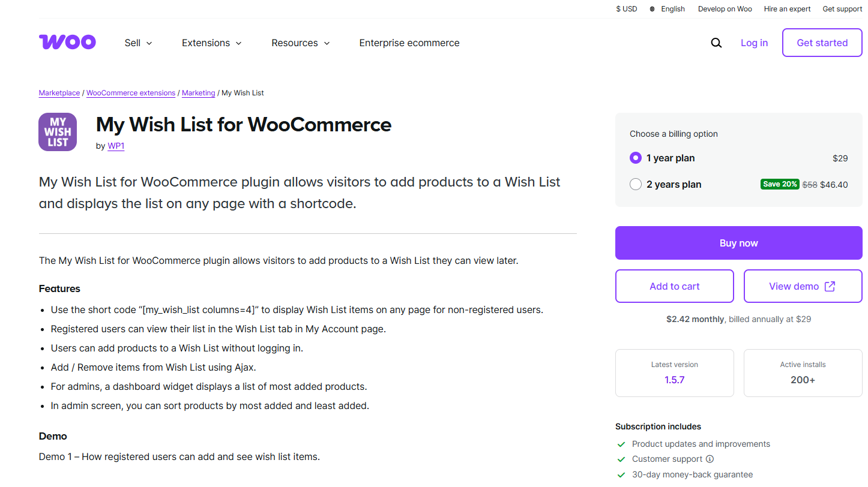Click the My Wish List plugin icon

point(58,132)
